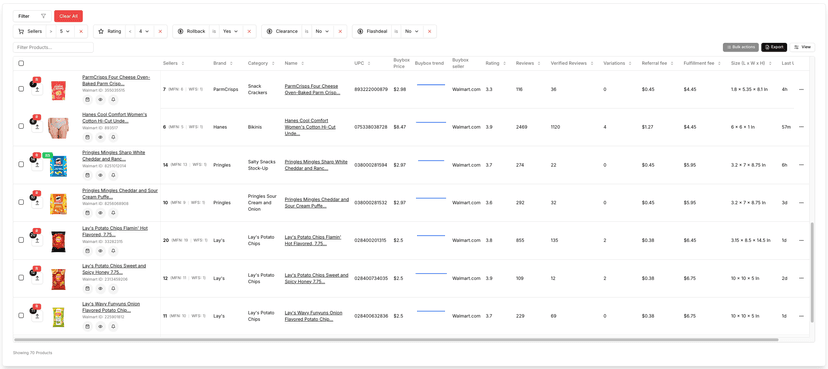Open the Rating filter value dropdown showing 4
The height and width of the screenshot is (369, 828).
pos(144,32)
